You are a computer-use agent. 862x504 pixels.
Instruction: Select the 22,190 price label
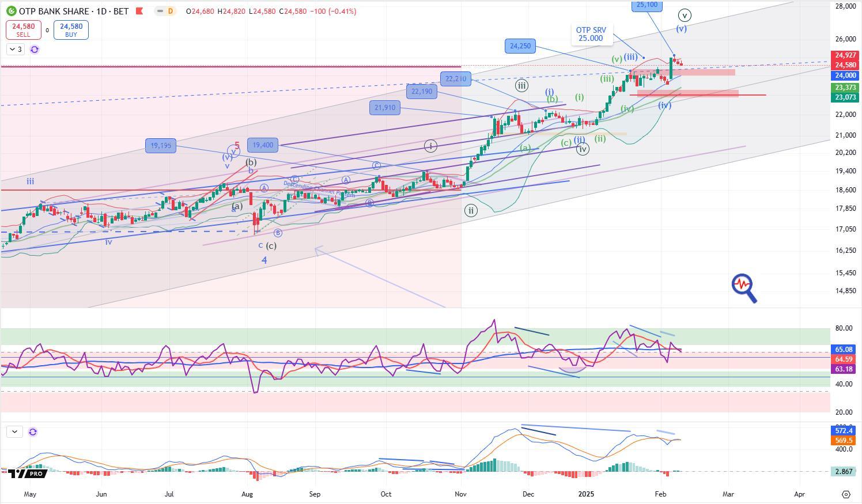pyautogui.click(x=422, y=92)
